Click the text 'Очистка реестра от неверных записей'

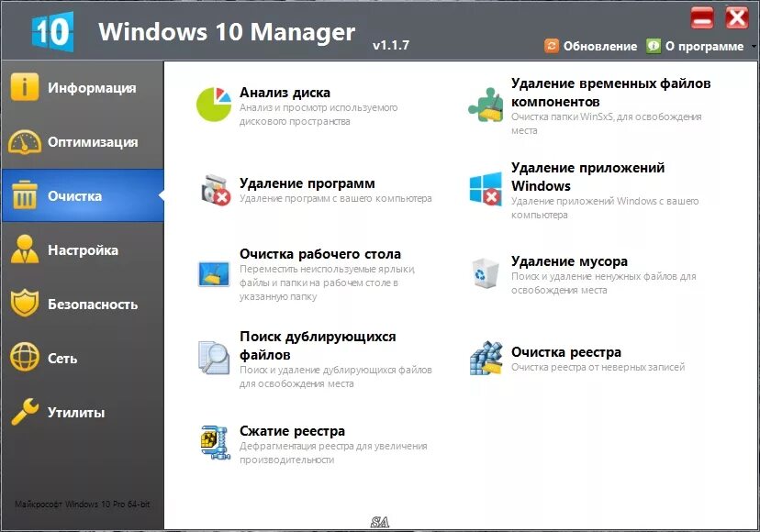[598, 367]
